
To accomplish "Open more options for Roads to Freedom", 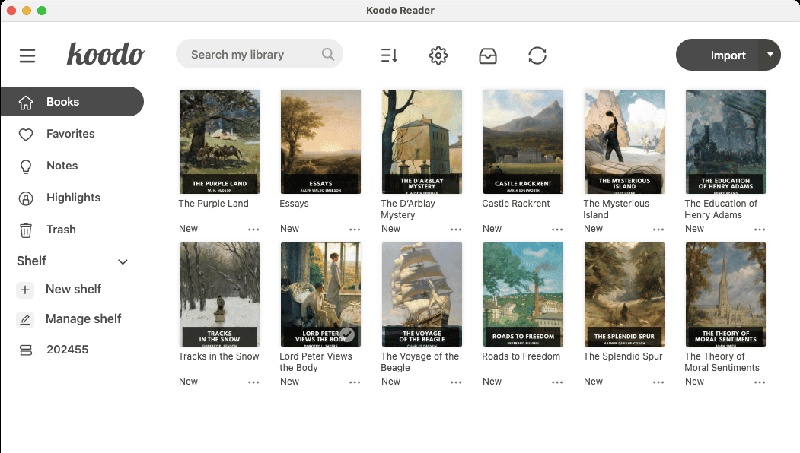I will coord(557,382).
